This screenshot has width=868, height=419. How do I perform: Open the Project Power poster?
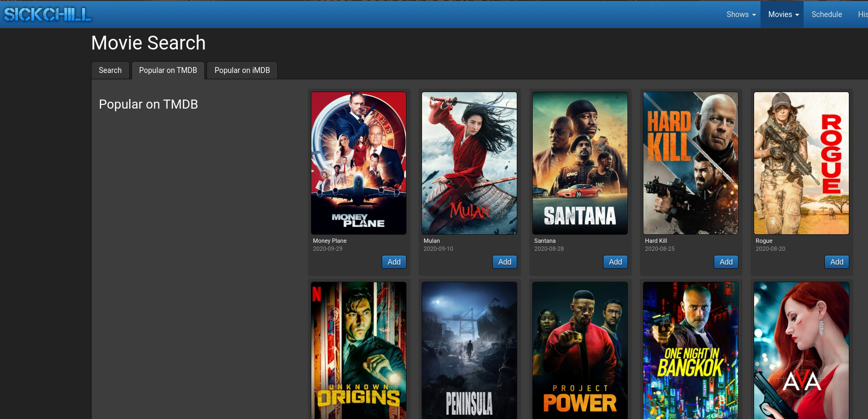coord(580,350)
